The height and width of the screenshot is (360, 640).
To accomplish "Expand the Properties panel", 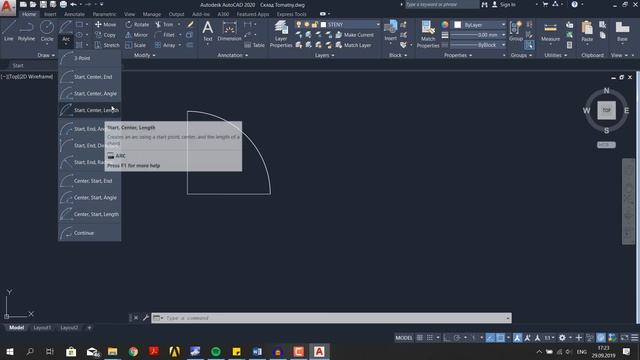I will point(458,55).
